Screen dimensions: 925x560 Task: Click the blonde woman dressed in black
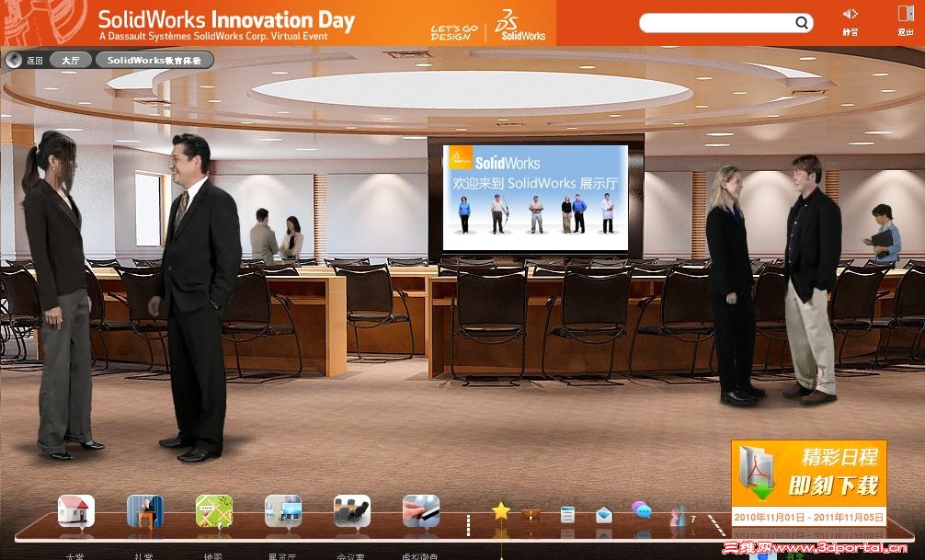732,286
